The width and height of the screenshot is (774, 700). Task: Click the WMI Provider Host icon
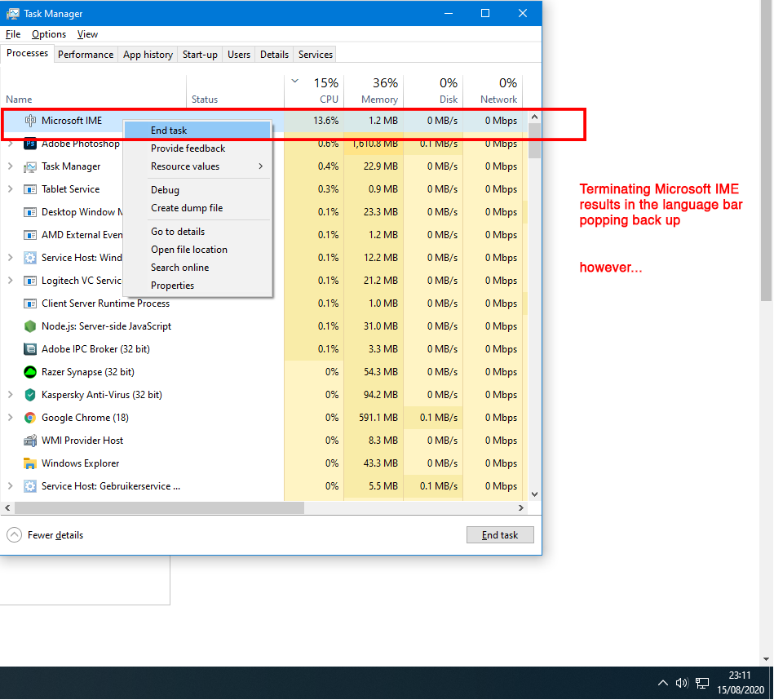pos(30,441)
